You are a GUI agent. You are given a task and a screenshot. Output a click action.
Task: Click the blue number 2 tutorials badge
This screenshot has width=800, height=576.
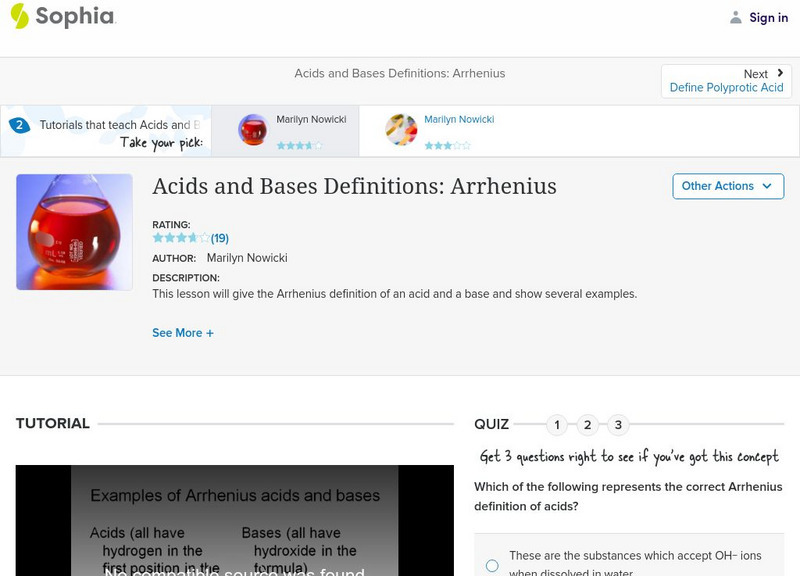tap(19, 126)
